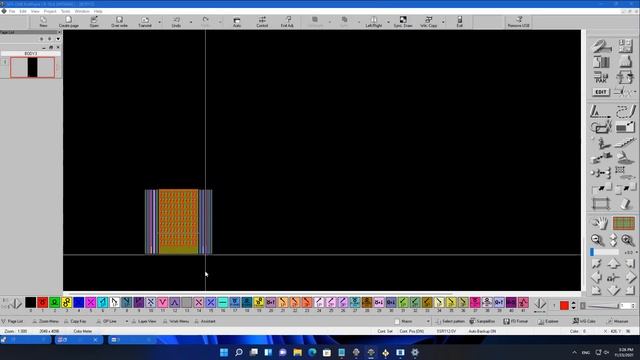Click the Transfer toolbar icon

145,22
